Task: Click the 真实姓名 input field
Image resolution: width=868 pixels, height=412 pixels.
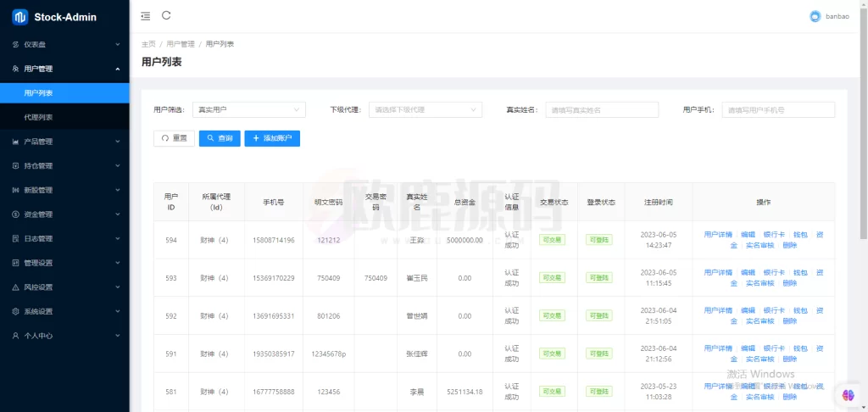Action: pos(602,109)
